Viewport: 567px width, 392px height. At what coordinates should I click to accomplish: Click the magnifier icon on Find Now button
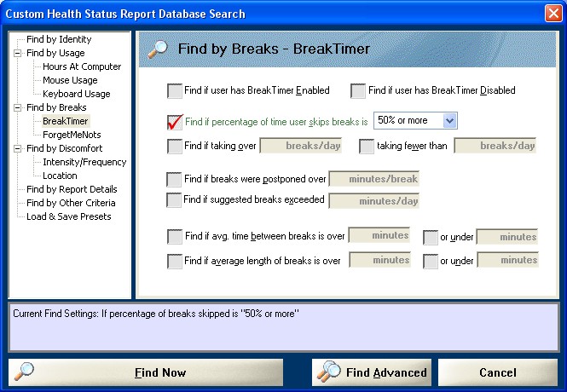24,372
